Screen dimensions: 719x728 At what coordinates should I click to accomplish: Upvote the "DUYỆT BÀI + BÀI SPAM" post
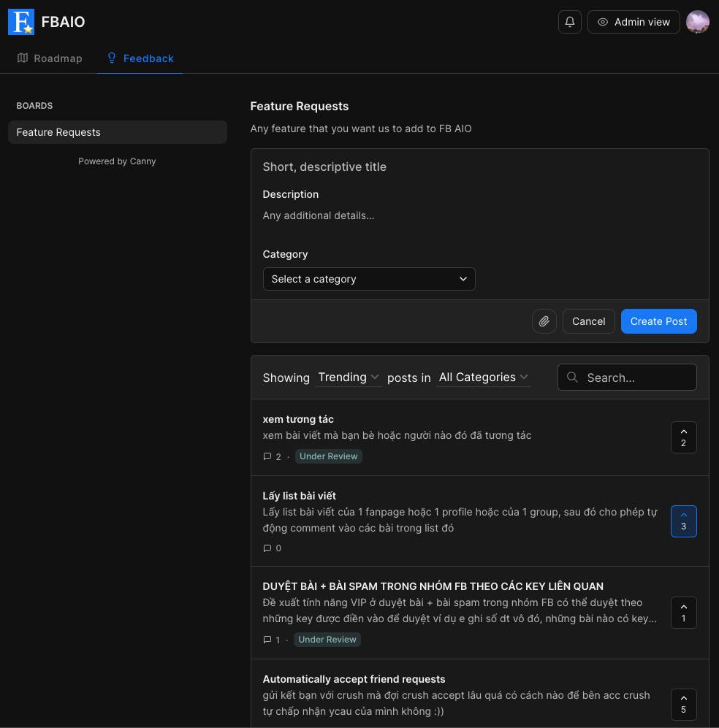[683, 613]
